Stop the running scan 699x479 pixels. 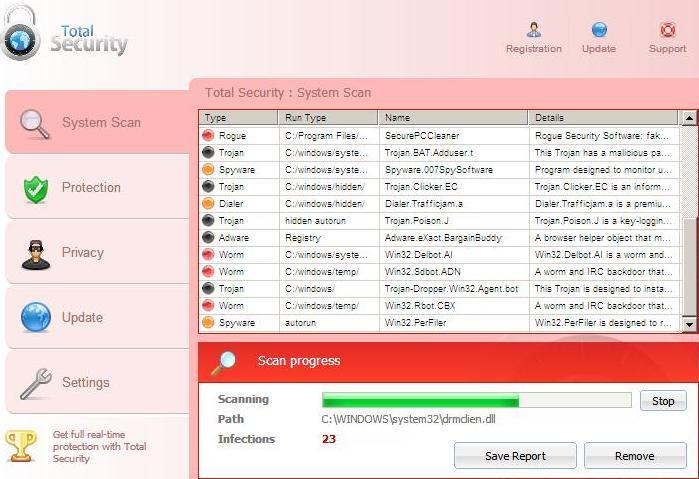point(663,401)
